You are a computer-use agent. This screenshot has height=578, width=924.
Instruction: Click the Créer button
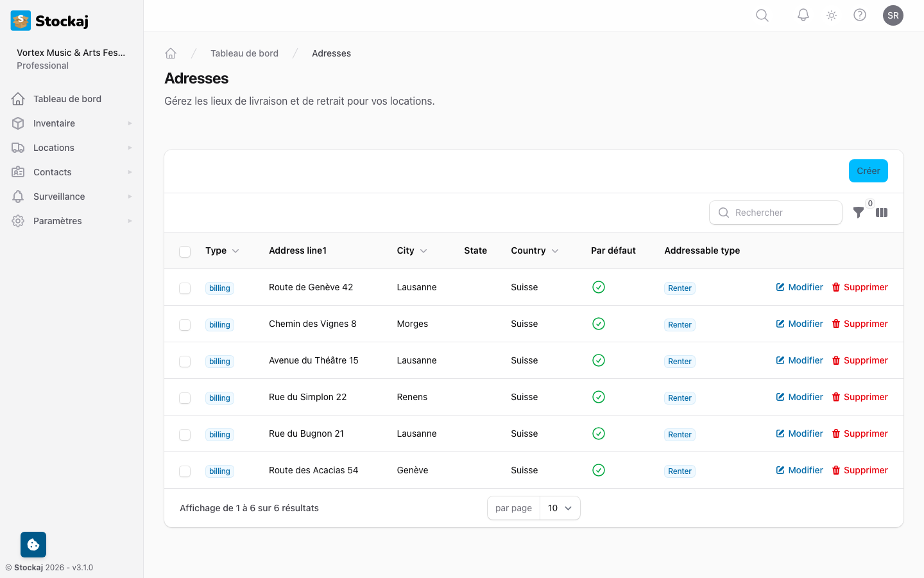[x=868, y=171]
